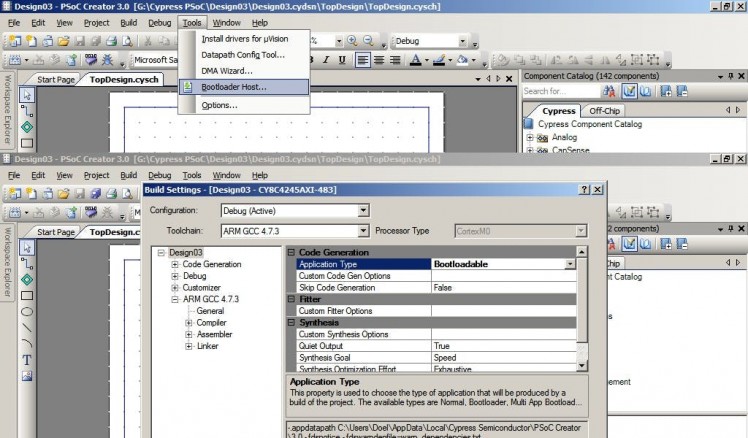The height and width of the screenshot is (438, 748).
Task: Open Datapath Config Tool menu entry
Action: [x=243, y=55]
